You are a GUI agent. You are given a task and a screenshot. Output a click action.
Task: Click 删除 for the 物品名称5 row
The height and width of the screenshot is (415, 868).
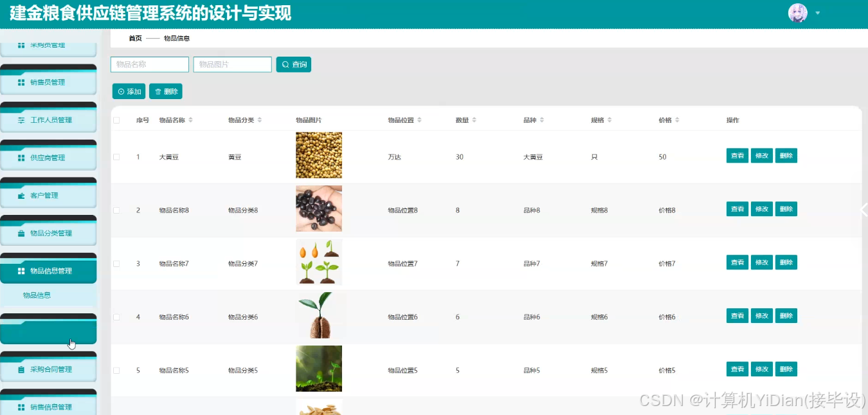(x=786, y=369)
